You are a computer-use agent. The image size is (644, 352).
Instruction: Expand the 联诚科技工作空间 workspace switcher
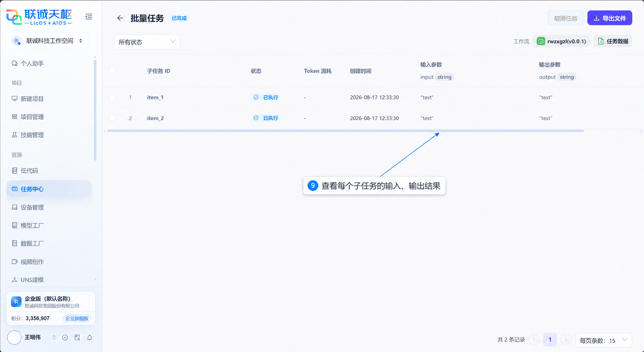pos(80,41)
